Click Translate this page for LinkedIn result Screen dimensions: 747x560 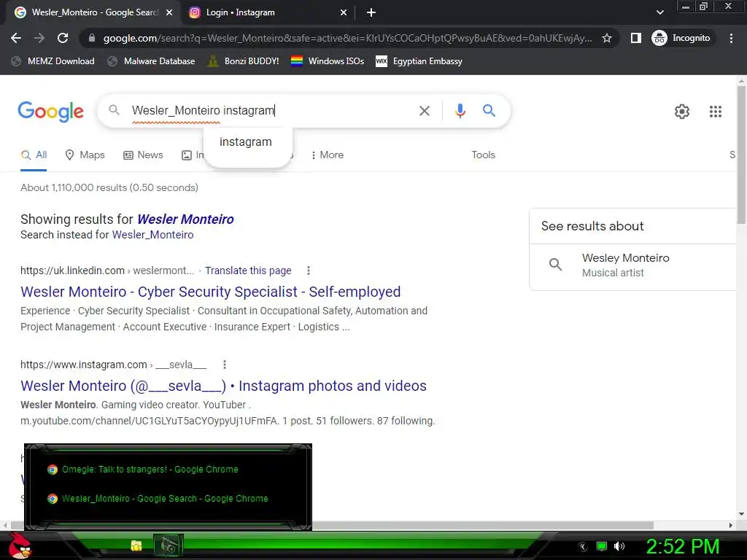click(248, 271)
